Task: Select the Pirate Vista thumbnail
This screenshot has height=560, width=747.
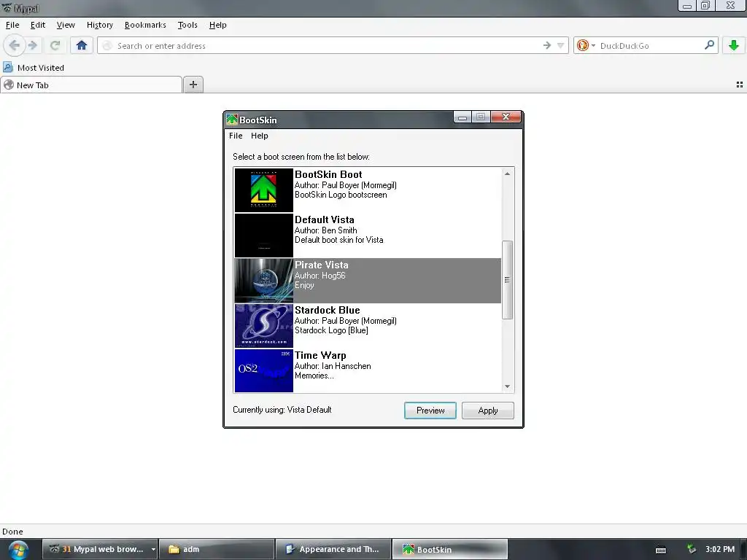Action: pyautogui.click(x=263, y=281)
